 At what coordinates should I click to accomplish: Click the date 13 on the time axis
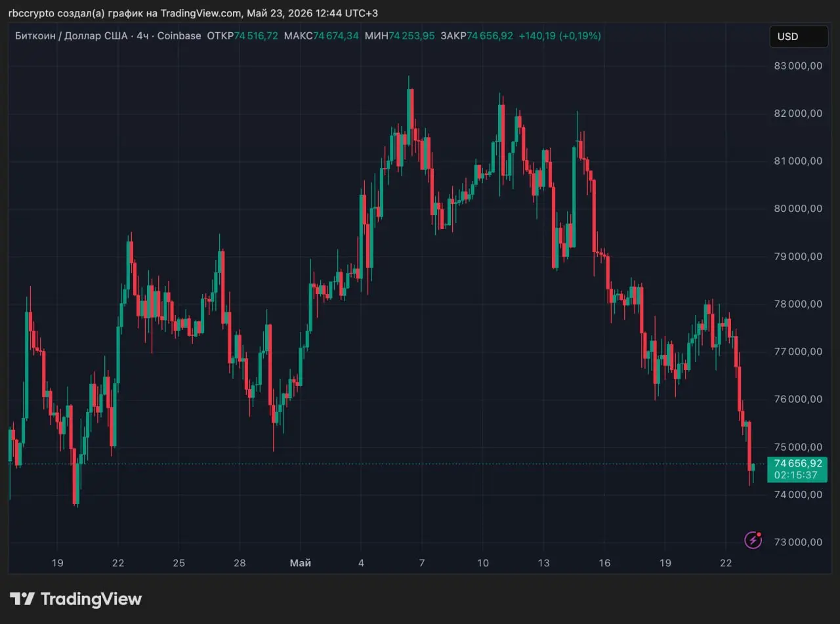[x=543, y=563]
